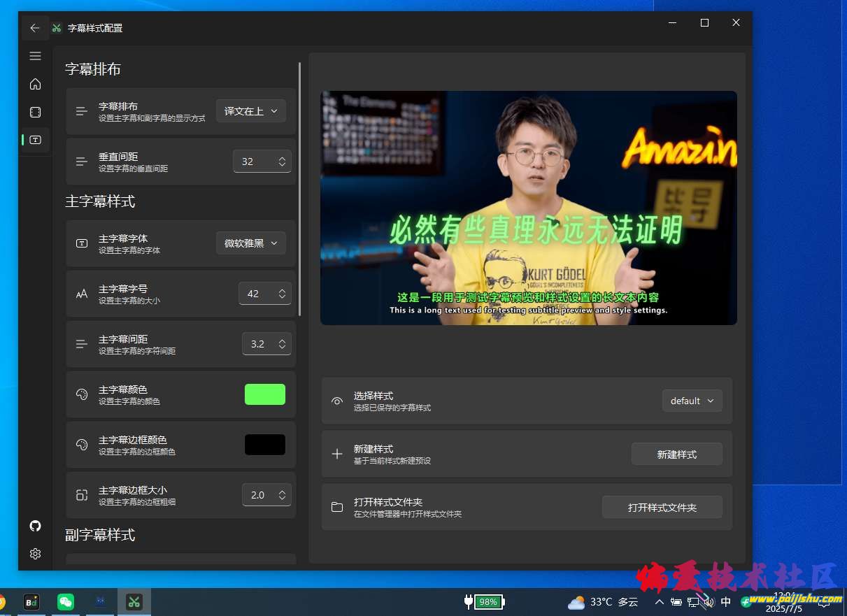Click the subtitle preview image
Image resolution: width=847 pixels, height=616 pixels.
click(x=528, y=208)
